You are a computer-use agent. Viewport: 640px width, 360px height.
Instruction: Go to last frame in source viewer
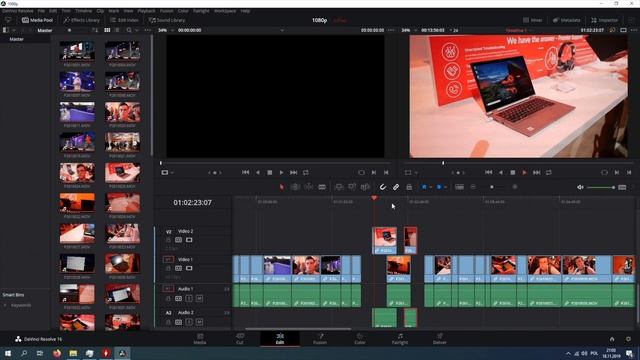tap(293, 173)
